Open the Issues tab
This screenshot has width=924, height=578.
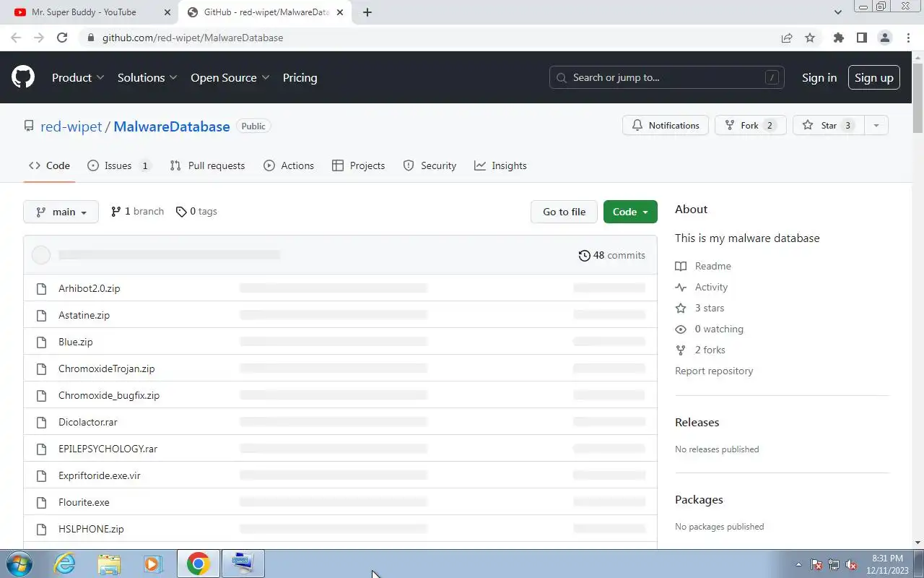pyautogui.click(x=119, y=165)
